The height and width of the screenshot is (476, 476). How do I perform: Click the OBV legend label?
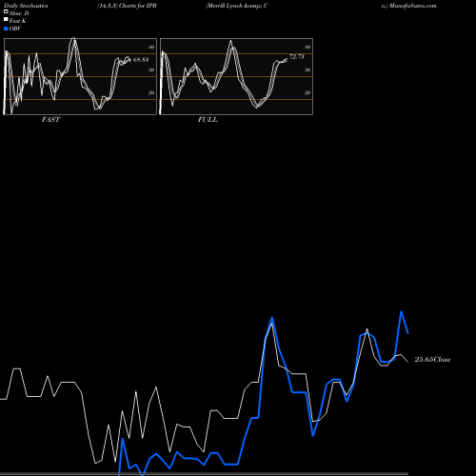coord(15,29)
